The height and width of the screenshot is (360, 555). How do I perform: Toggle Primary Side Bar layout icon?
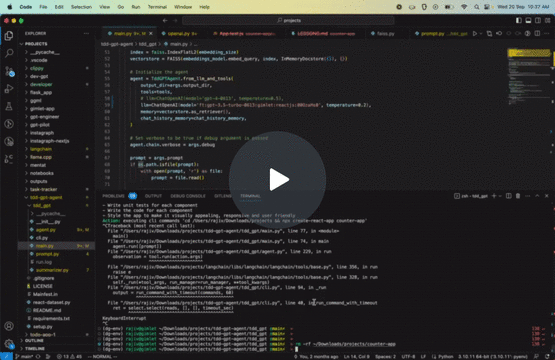click(519, 21)
